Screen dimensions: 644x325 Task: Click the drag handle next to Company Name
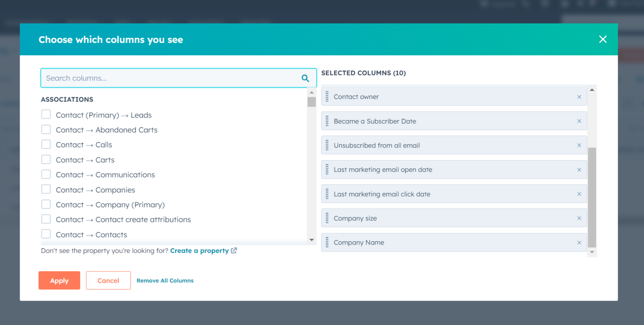pos(327,242)
